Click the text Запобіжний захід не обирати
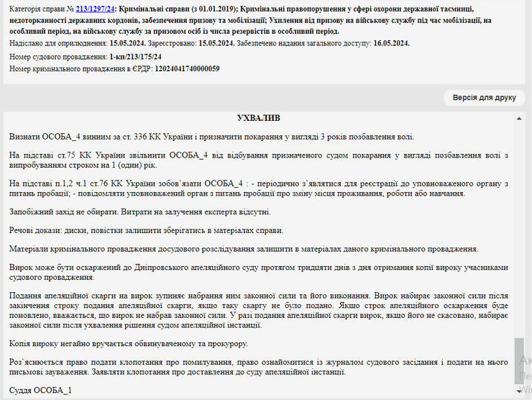532x400 pixels. tap(64, 212)
